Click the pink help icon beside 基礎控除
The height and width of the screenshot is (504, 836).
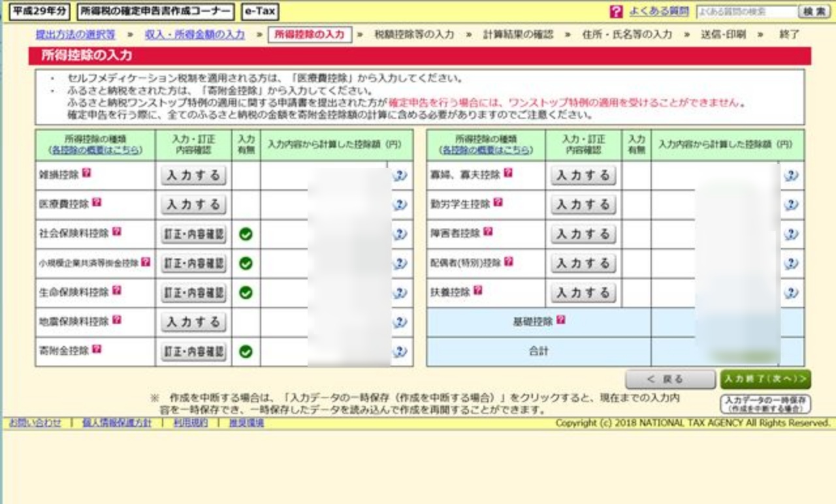tap(560, 321)
